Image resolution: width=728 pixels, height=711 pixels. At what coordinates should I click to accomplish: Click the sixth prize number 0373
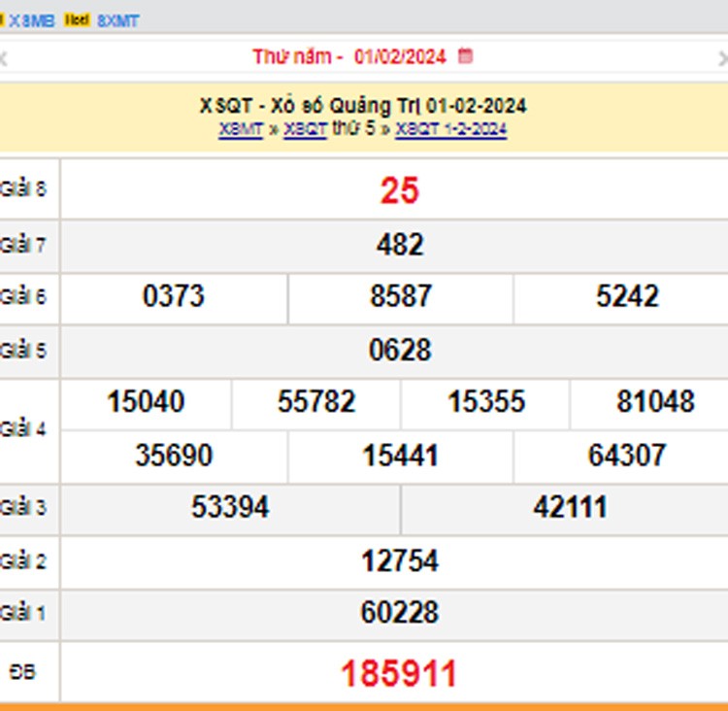coord(174,296)
